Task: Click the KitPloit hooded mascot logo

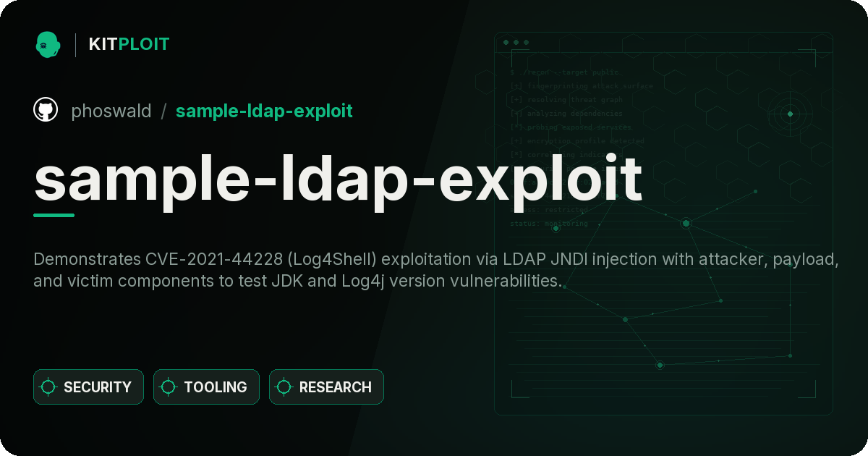Action: pos(48,44)
